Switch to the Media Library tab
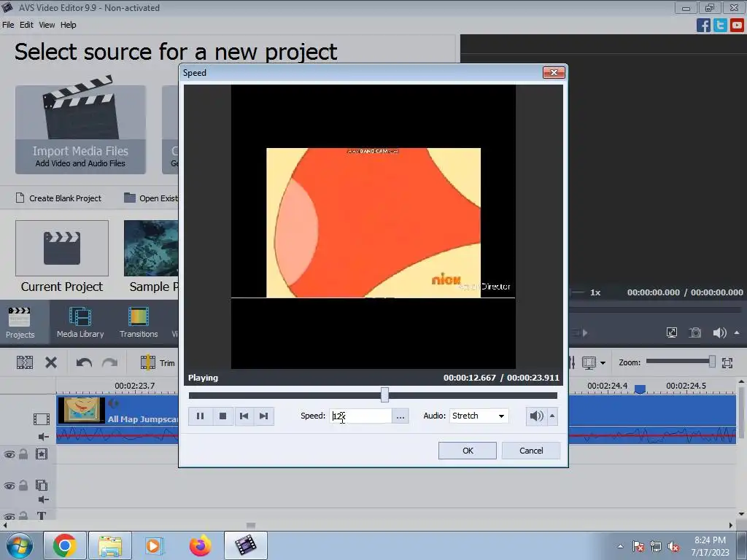This screenshot has height=560, width=747. coord(80,323)
